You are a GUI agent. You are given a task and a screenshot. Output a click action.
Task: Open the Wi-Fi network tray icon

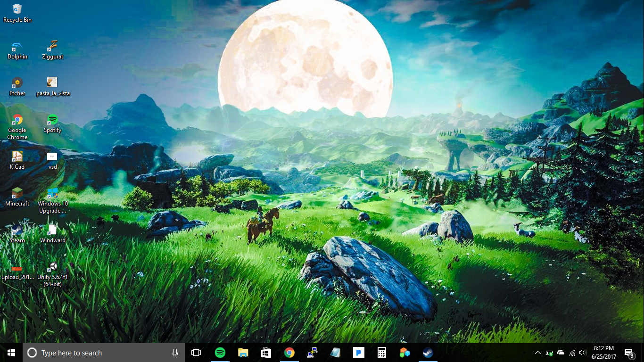572,353
